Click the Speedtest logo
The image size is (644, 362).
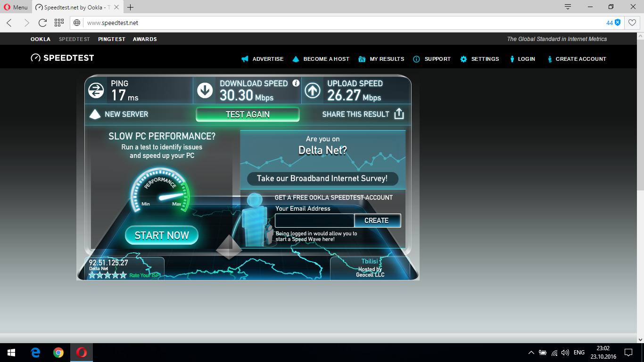tap(62, 58)
